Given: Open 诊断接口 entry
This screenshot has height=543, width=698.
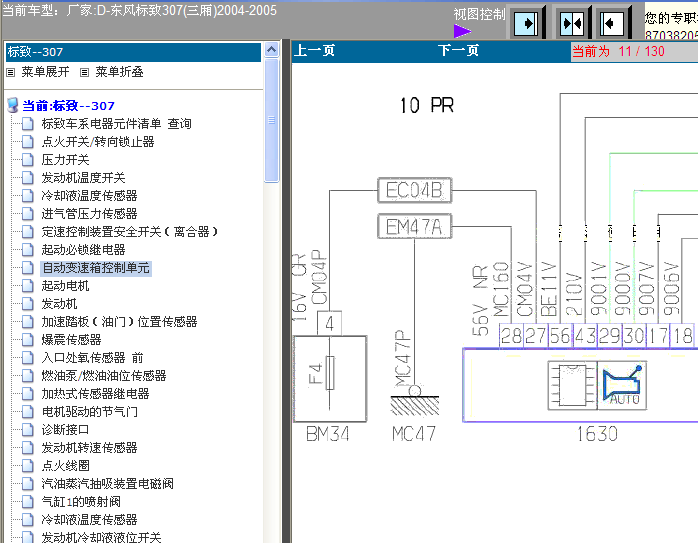Looking at the screenshot, I should click(x=65, y=430).
